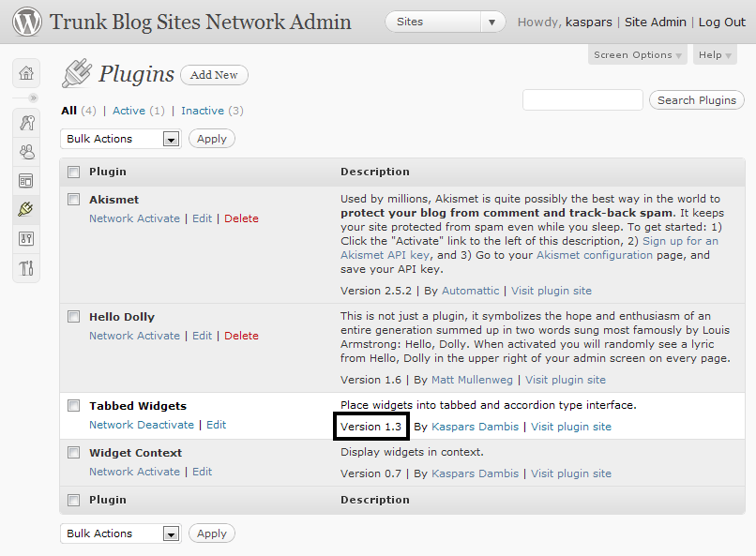Open Sites via the browser-window icon
Image resolution: width=756 pixels, height=556 pixels.
click(x=25, y=180)
